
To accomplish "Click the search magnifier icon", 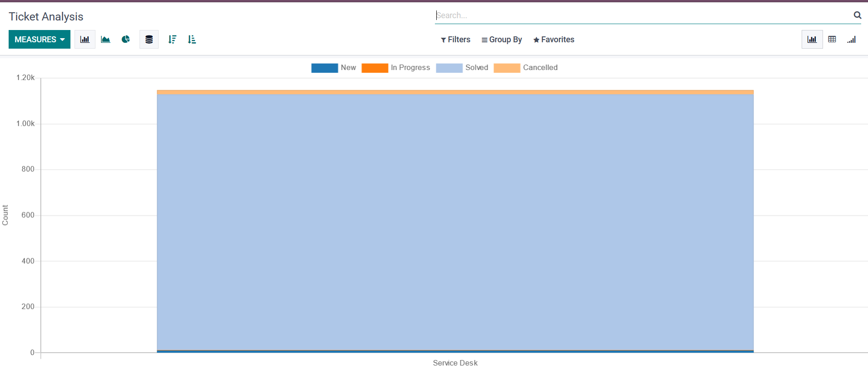I will [857, 15].
